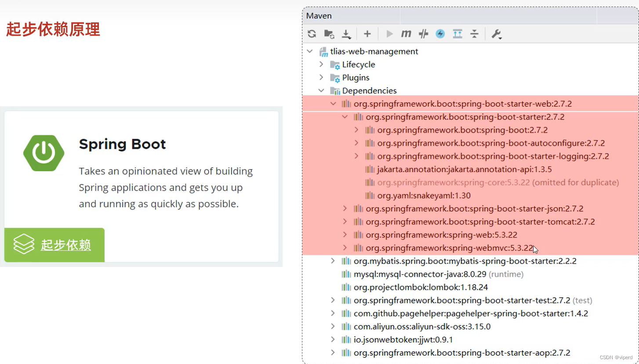Image resolution: width=639 pixels, height=364 pixels.
Task: Expand spring-boot-starter-tomcat dependency
Action: pyautogui.click(x=345, y=222)
